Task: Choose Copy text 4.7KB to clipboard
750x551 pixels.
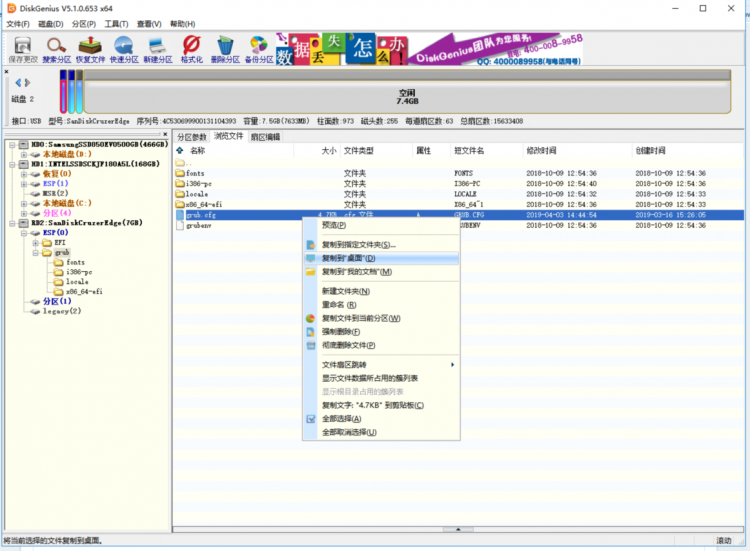Action: pyautogui.click(x=381, y=406)
